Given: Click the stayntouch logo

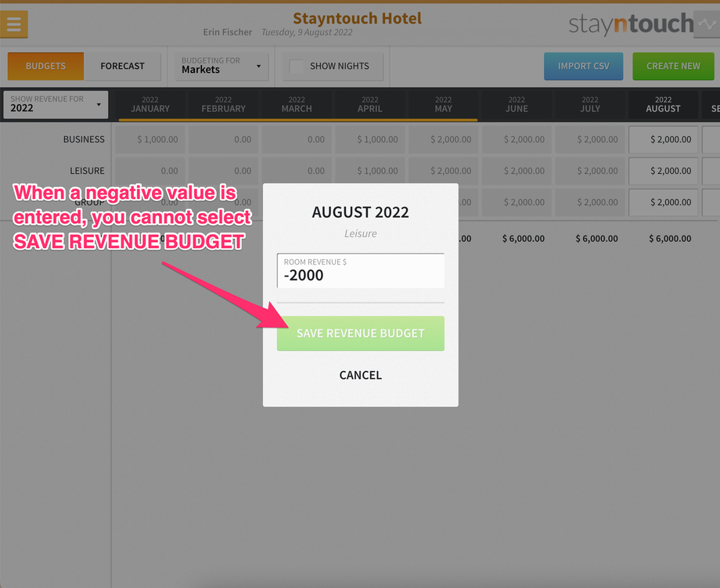Looking at the screenshot, I should point(631,24).
